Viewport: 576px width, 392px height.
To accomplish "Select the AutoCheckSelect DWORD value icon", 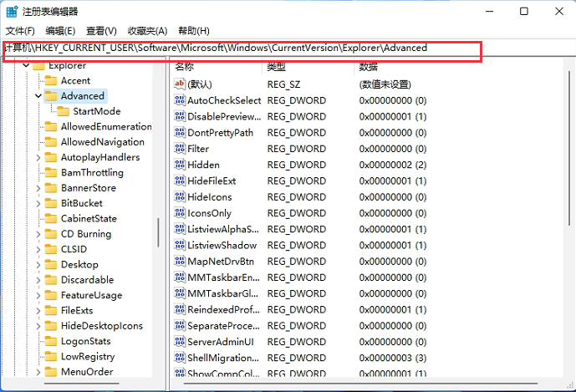I will coord(180,100).
